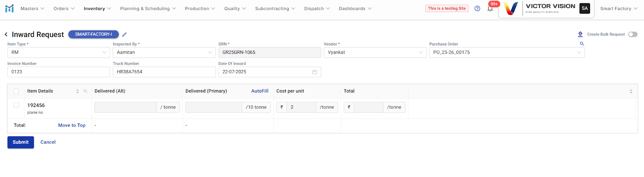Click the AutoFill link
The width and height of the screenshot is (644, 177).
point(260,91)
